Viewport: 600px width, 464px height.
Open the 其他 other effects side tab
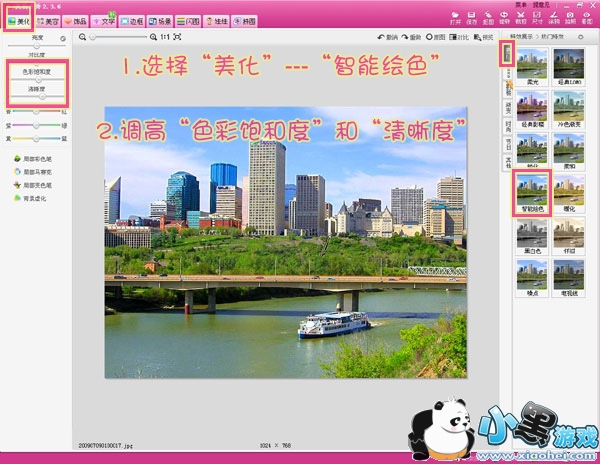(508, 162)
